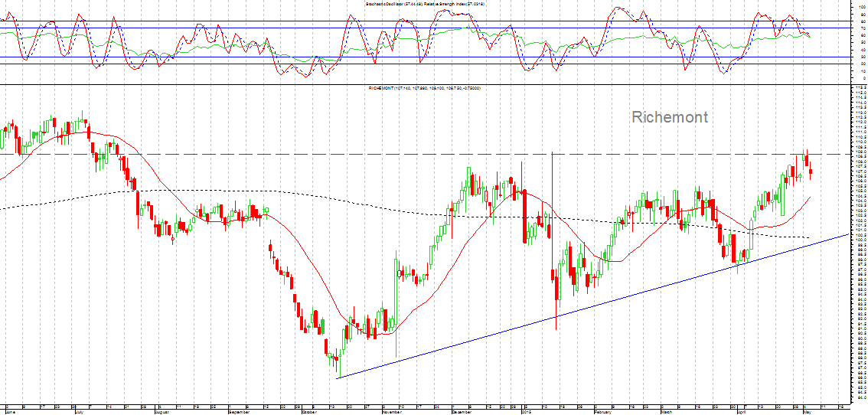
Task: Click the August label on time axis
Action: (162, 412)
